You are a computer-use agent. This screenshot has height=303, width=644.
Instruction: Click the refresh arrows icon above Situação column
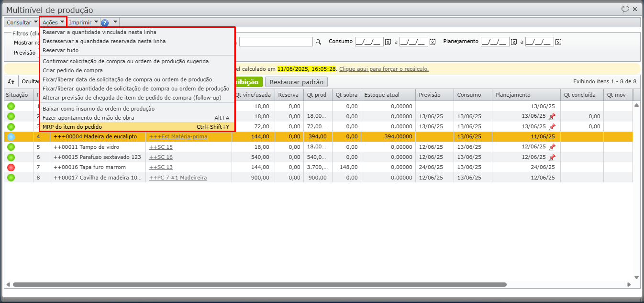11,82
